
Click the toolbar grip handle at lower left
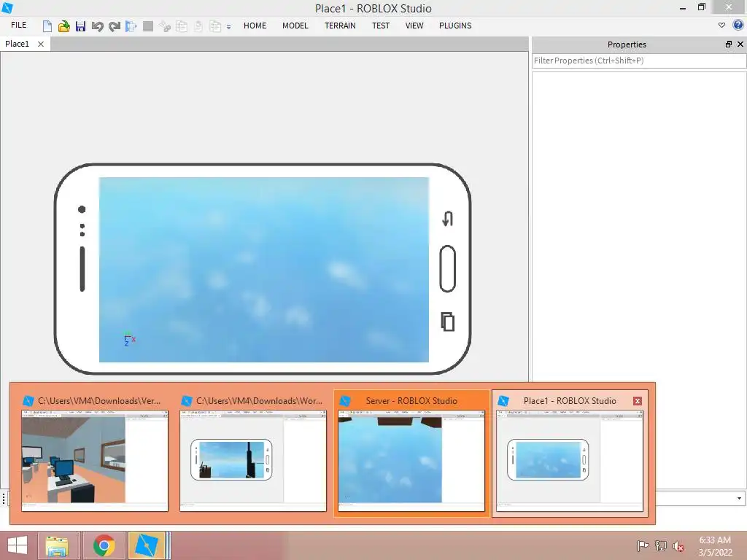(x=4, y=499)
